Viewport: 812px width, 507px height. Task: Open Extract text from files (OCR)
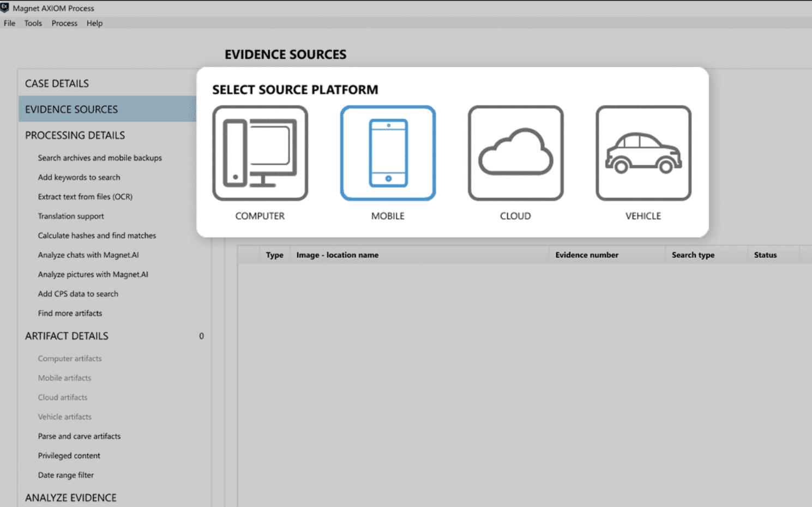pyautogui.click(x=85, y=197)
